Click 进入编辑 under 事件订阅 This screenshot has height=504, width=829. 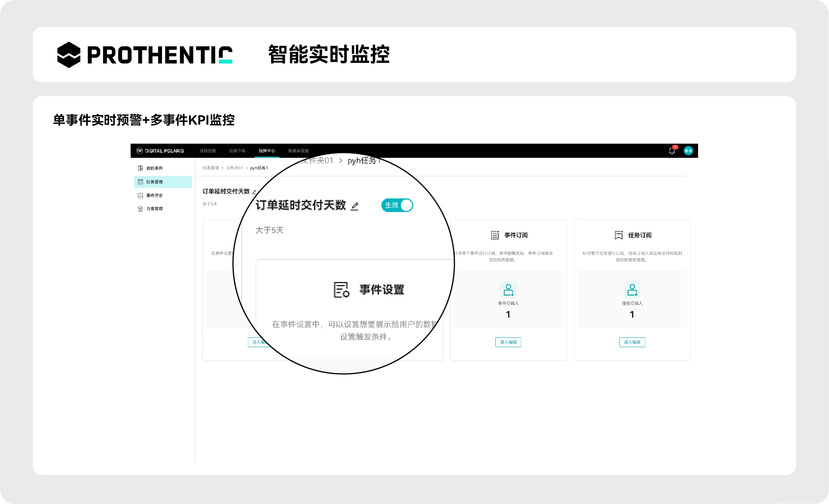(x=508, y=342)
